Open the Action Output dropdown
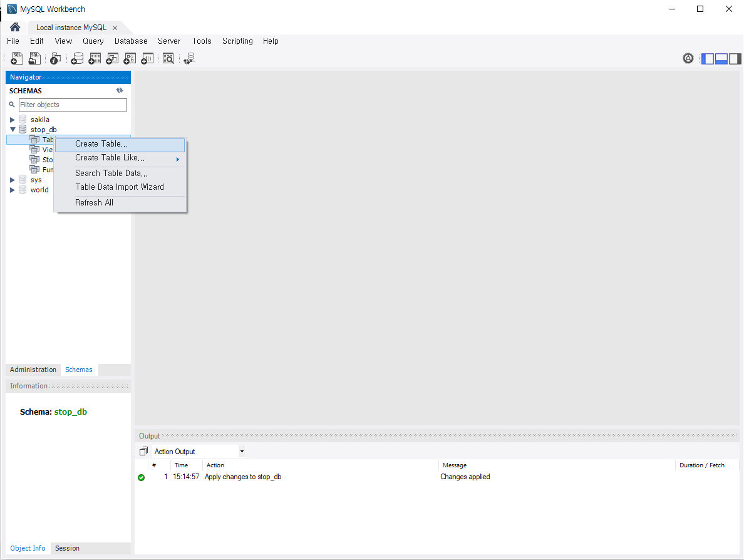The width and height of the screenshot is (744, 560). [x=242, y=452]
